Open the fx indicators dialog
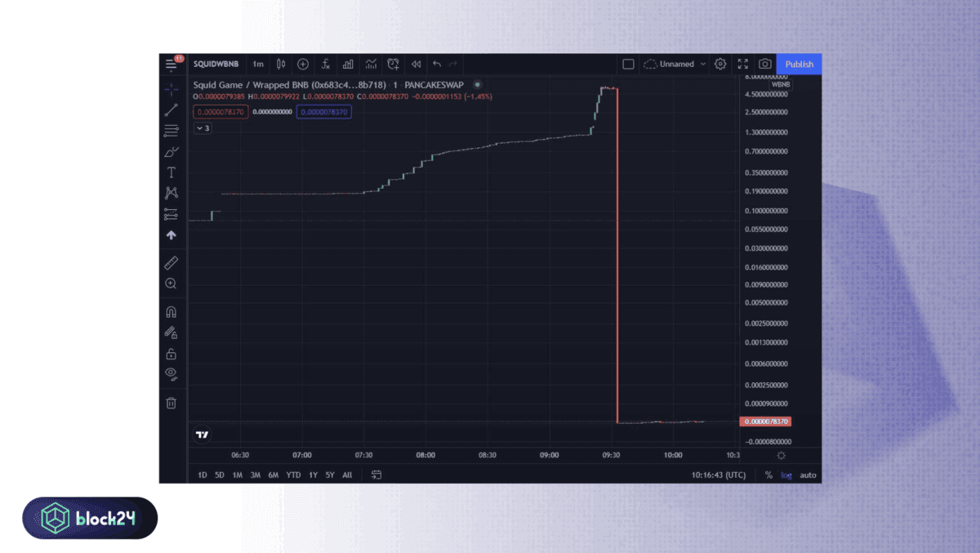Viewport: 980px width, 553px height. (x=325, y=64)
